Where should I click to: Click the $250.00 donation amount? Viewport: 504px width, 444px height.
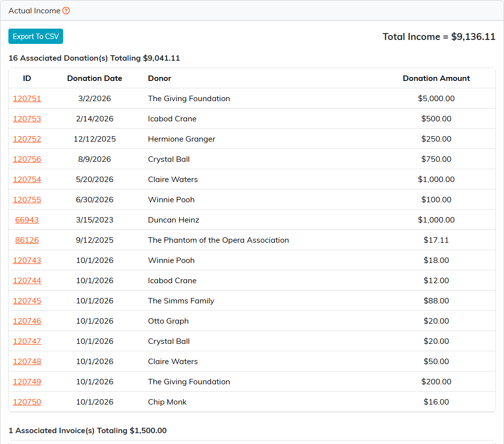click(436, 139)
